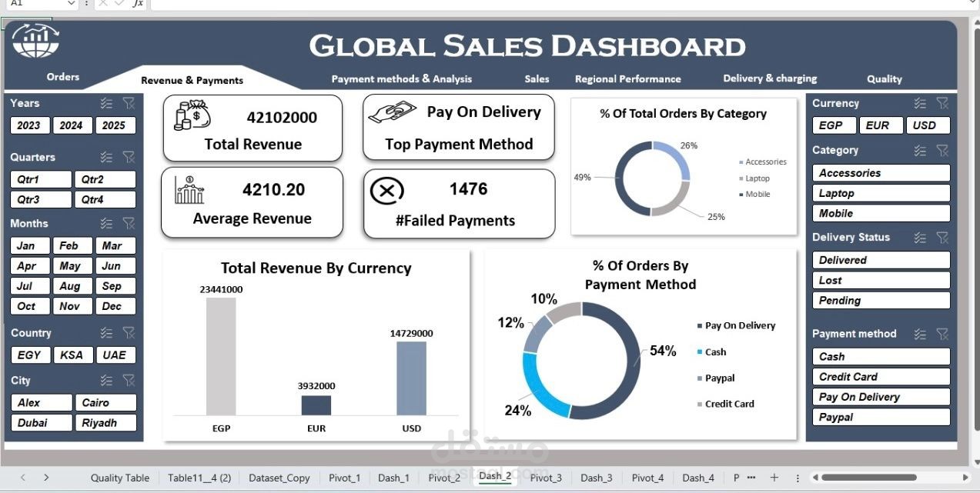Filter by Pending delivery status
Image resolution: width=980 pixels, height=493 pixels.
pyautogui.click(x=881, y=300)
